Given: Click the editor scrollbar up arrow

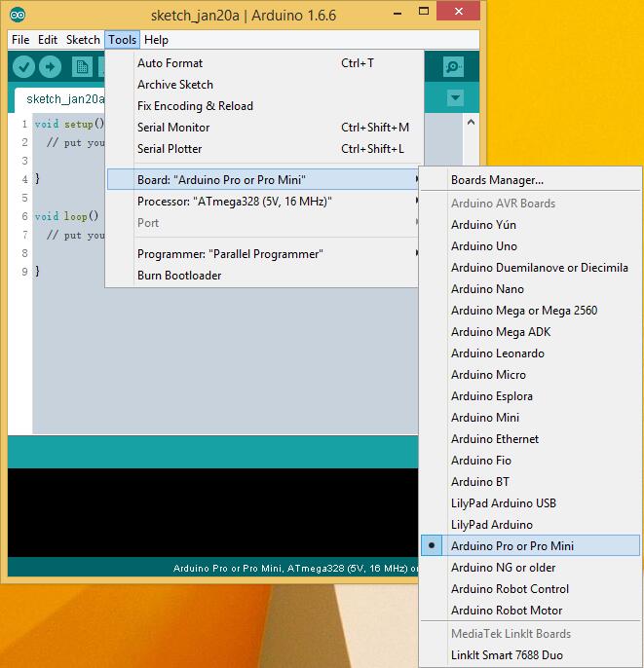Looking at the screenshot, I should pos(471,123).
